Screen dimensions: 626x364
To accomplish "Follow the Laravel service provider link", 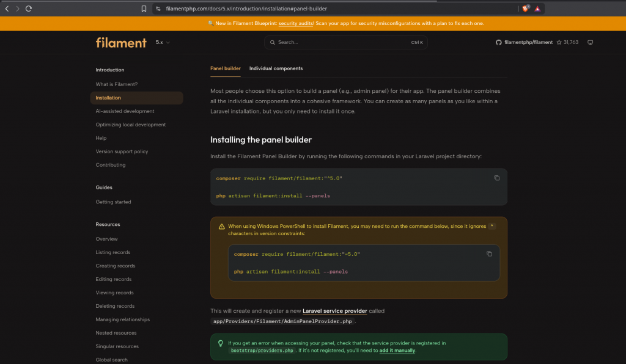I will click(x=334, y=311).
